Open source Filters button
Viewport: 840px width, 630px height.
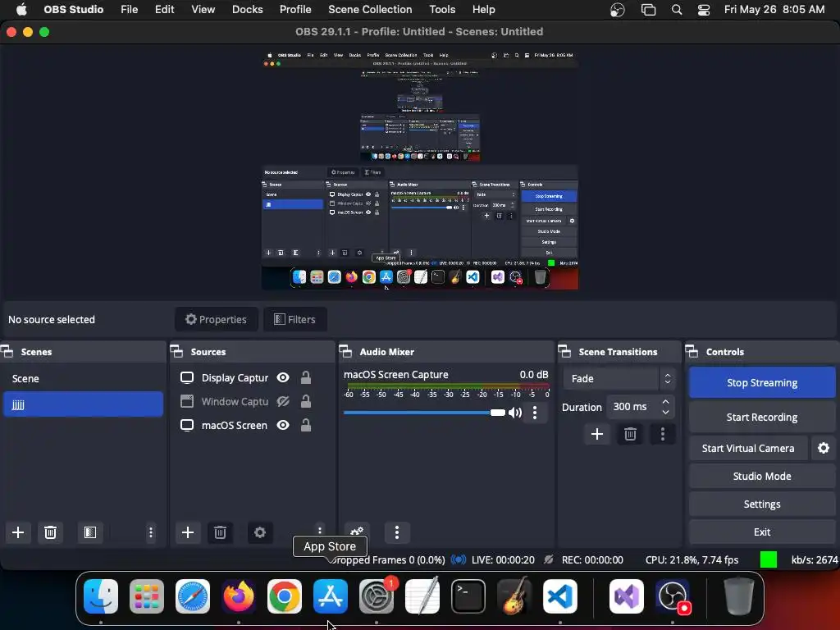coord(294,319)
